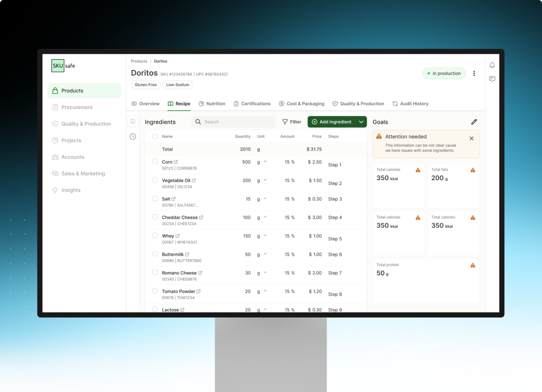This screenshot has width=542, height=392.
Task: Open the external link icon next to Tomato Powder
Action: pos(199,291)
